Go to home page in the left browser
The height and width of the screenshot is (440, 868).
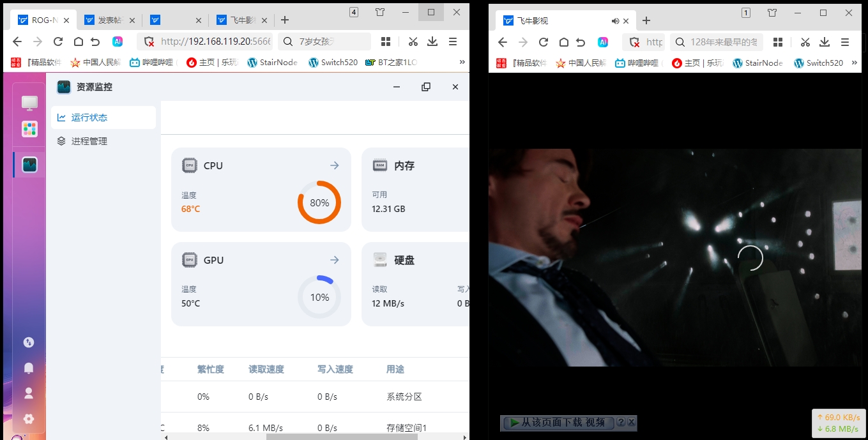78,42
